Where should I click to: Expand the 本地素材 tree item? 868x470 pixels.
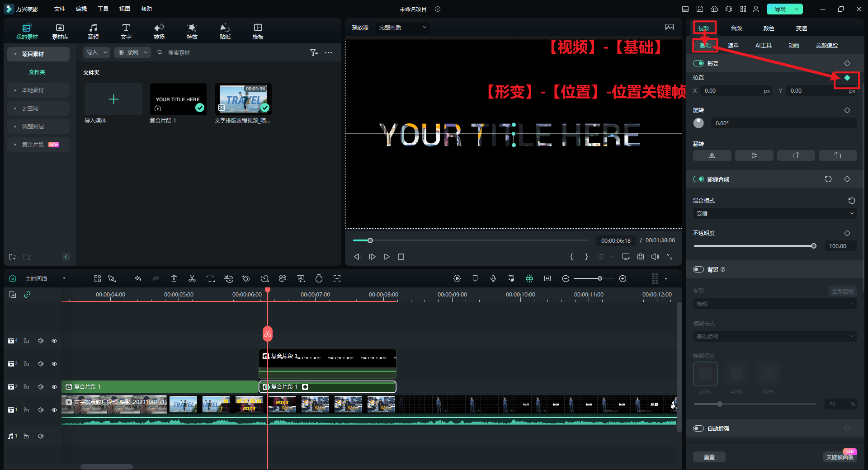pos(15,90)
